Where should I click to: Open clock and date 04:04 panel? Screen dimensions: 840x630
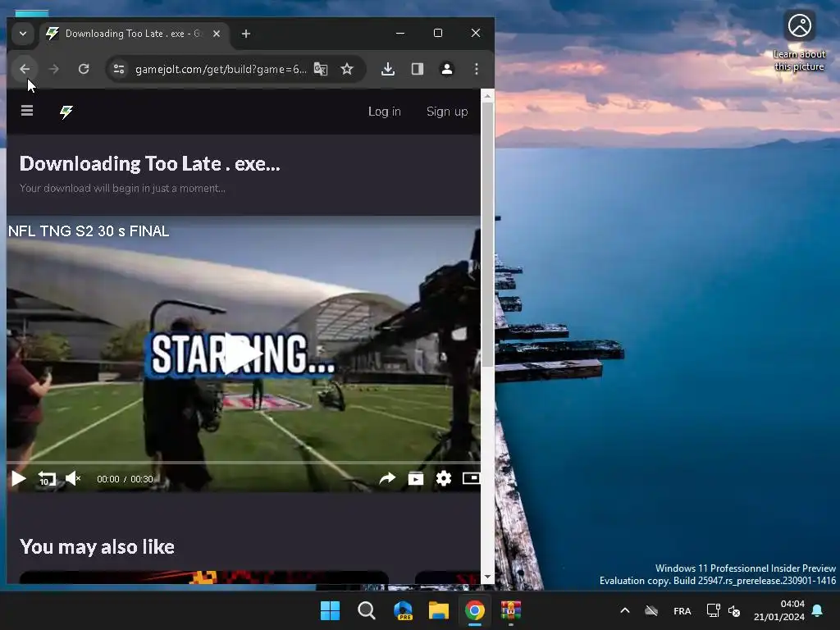(x=779, y=610)
